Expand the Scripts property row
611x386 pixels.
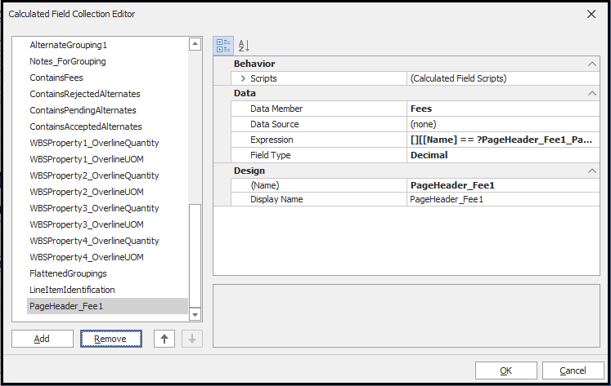[243, 79]
